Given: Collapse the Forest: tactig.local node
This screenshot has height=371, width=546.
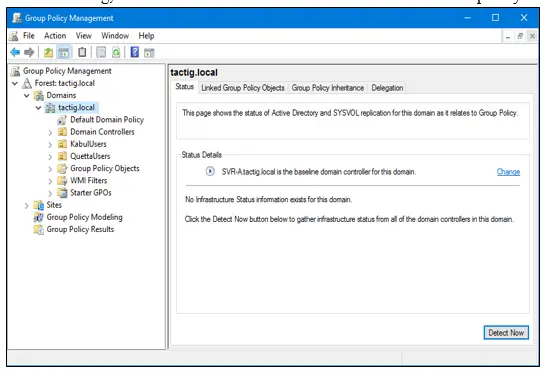Looking at the screenshot, I should [x=15, y=84].
